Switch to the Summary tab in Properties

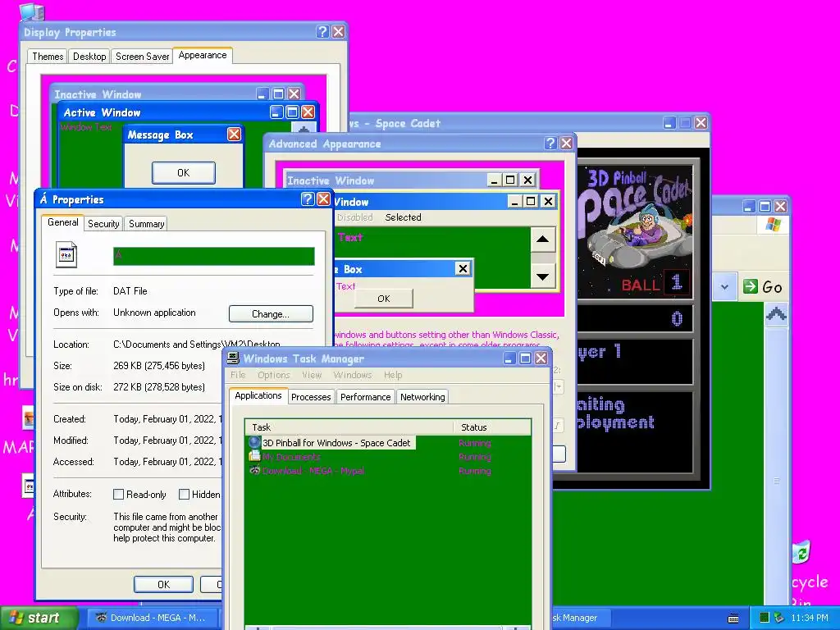[146, 224]
